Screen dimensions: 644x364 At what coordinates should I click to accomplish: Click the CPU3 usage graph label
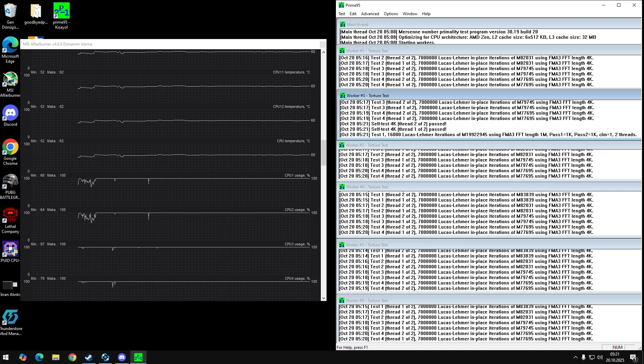(x=297, y=244)
